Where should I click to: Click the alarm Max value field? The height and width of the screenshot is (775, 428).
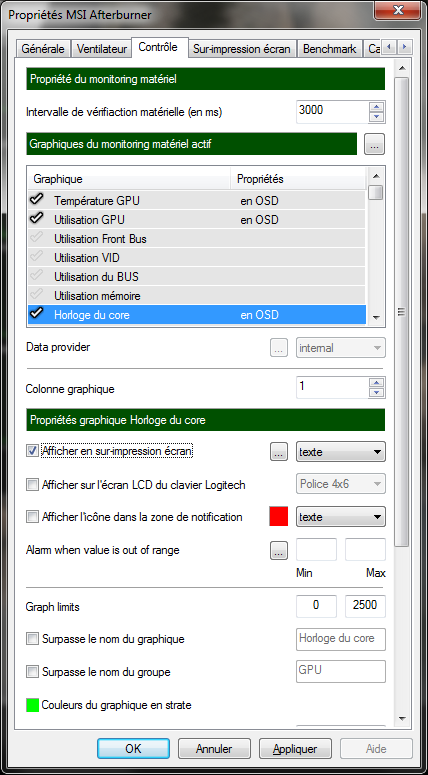[365, 550]
